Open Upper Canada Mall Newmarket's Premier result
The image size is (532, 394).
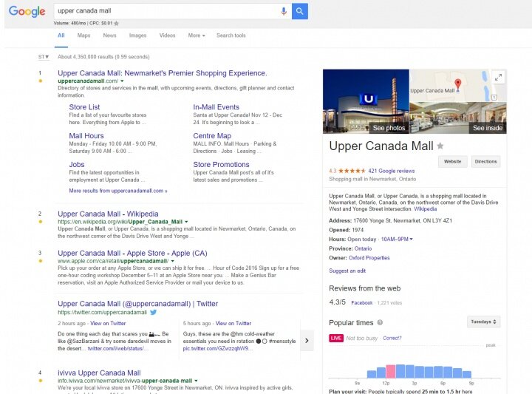[x=162, y=73]
